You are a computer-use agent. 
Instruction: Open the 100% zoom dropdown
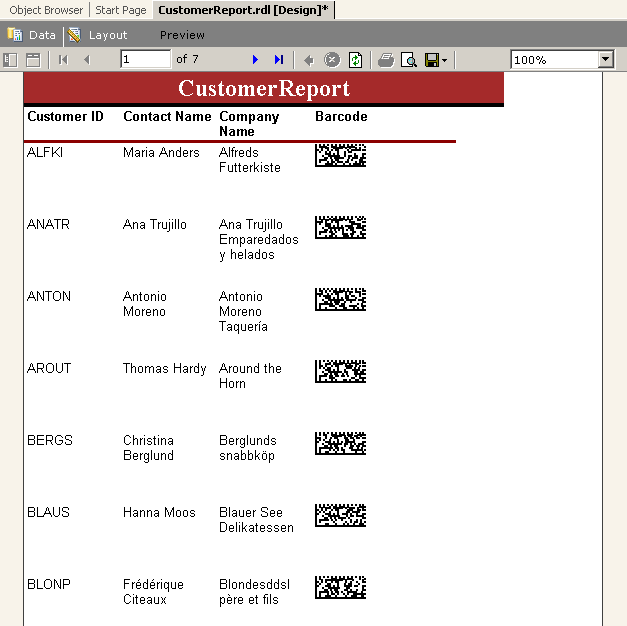(x=606, y=60)
